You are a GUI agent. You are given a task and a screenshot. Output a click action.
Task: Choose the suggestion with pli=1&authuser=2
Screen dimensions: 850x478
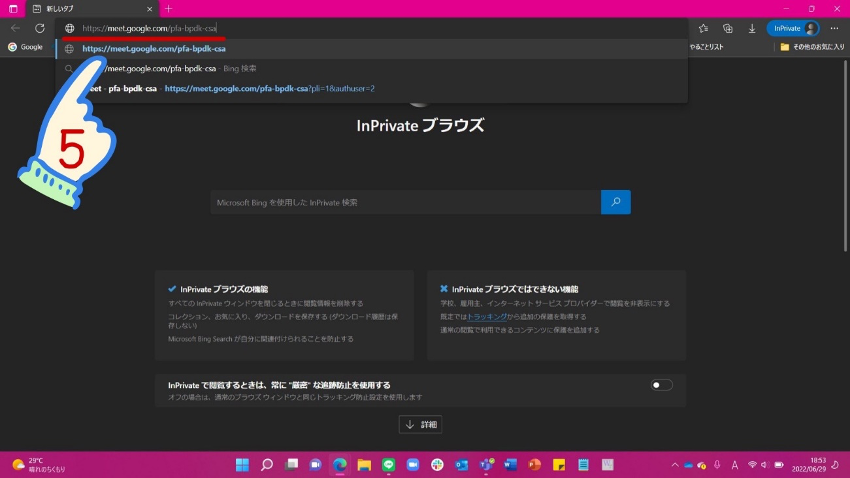tap(372, 88)
